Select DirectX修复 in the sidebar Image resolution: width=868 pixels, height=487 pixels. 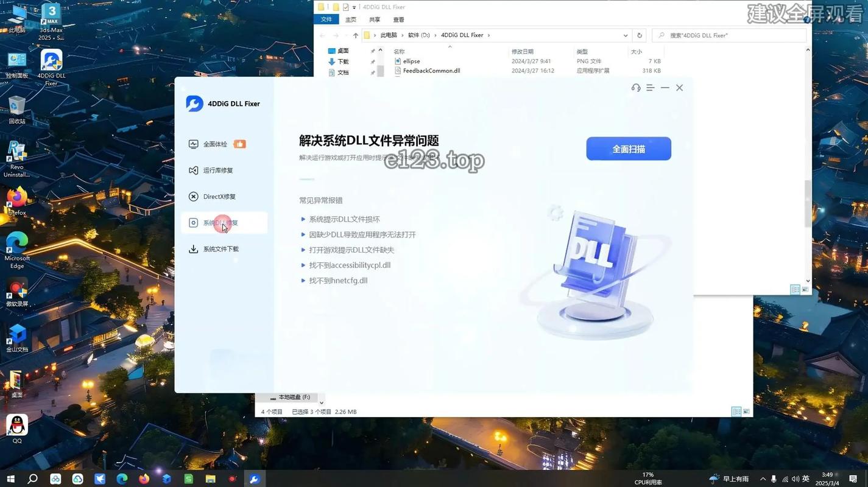pyautogui.click(x=224, y=197)
